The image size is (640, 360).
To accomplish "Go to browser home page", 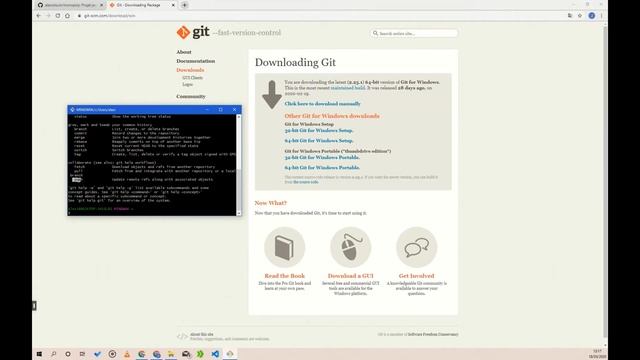I will click(x=67, y=16).
